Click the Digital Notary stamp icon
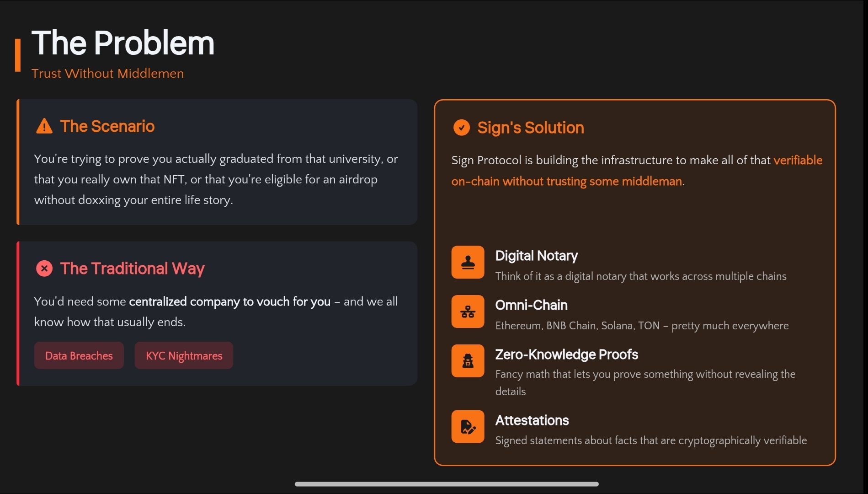Screen dimensions: 868x494 click(x=468, y=262)
